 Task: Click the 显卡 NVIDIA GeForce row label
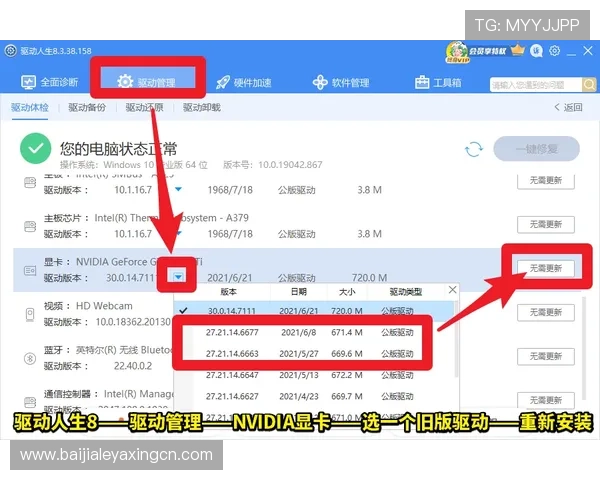pyautogui.click(x=122, y=262)
